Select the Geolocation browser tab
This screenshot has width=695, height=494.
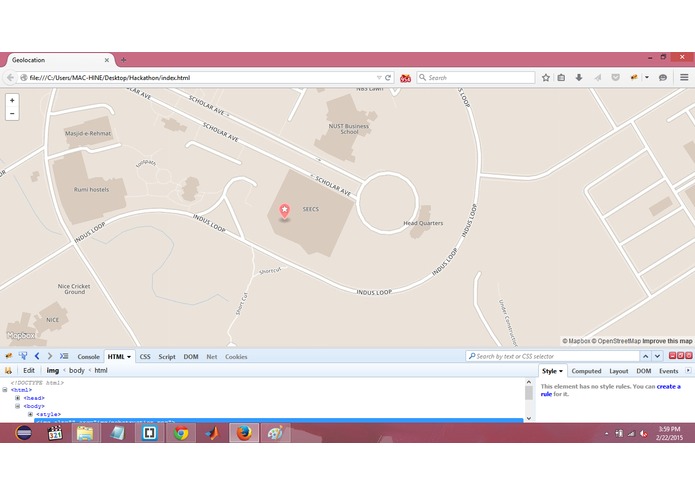(60, 60)
